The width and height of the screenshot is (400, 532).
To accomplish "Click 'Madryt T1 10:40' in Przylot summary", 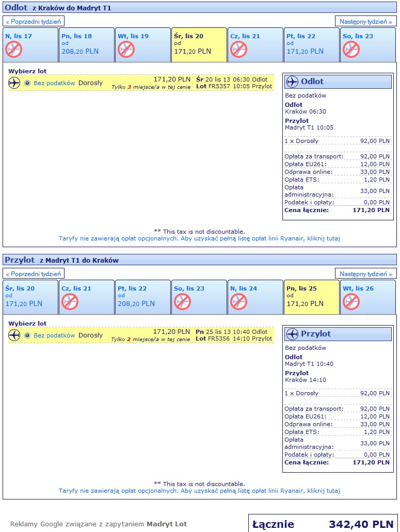I will tap(309, 364).
